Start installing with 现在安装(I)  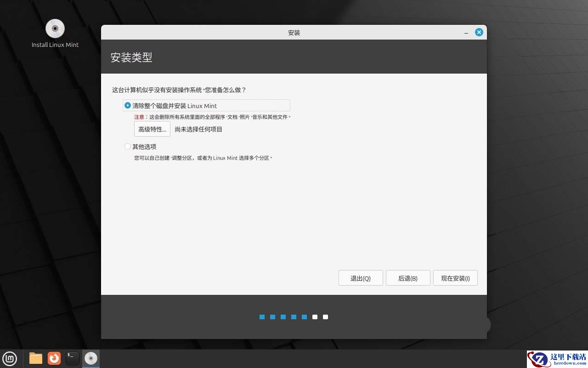pos(455,278)
